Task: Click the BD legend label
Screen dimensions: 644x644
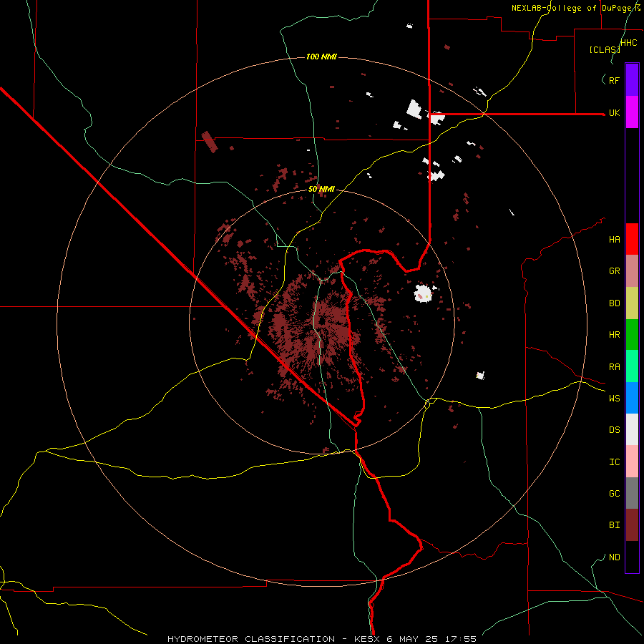Action: [x=614, y=303]
